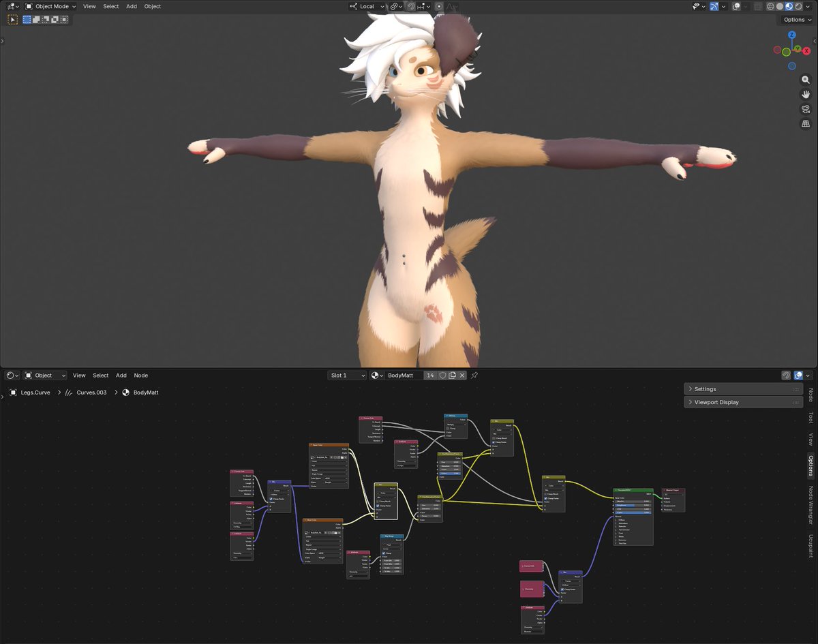Switch perspective/orthographic grid icon
This screenshot has height=644, width=818.
point(806,124)
